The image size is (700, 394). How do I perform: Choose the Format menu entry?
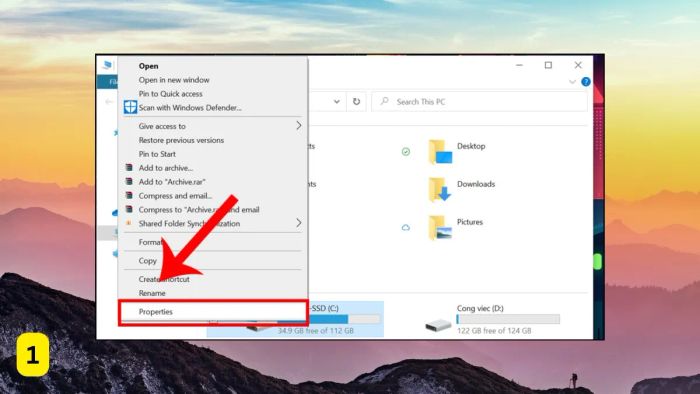[x=150, y=242]
